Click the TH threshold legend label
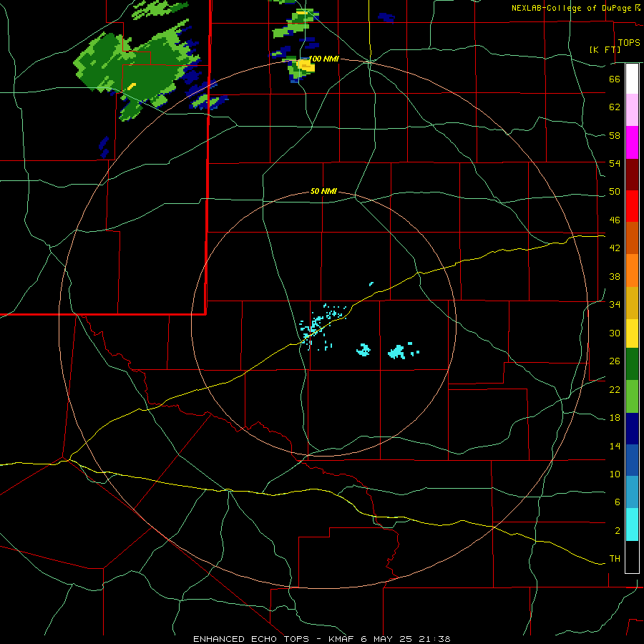Screen dimensions: 644x644 coord(615,559)
